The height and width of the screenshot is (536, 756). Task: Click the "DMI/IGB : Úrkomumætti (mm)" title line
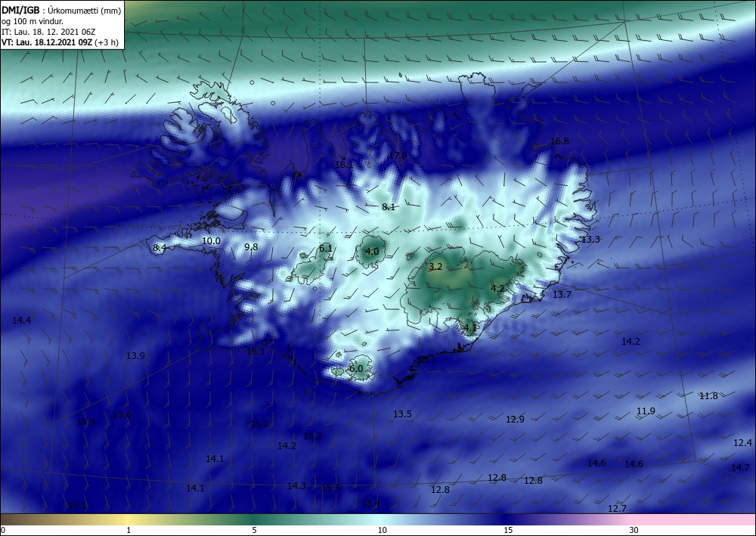pos(61,10)
